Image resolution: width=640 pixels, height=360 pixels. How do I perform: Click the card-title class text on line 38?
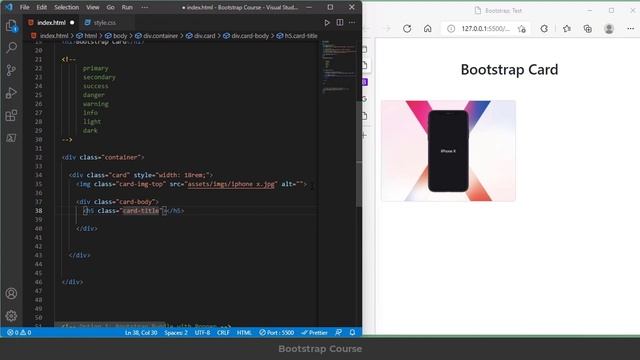pos(141,211)
